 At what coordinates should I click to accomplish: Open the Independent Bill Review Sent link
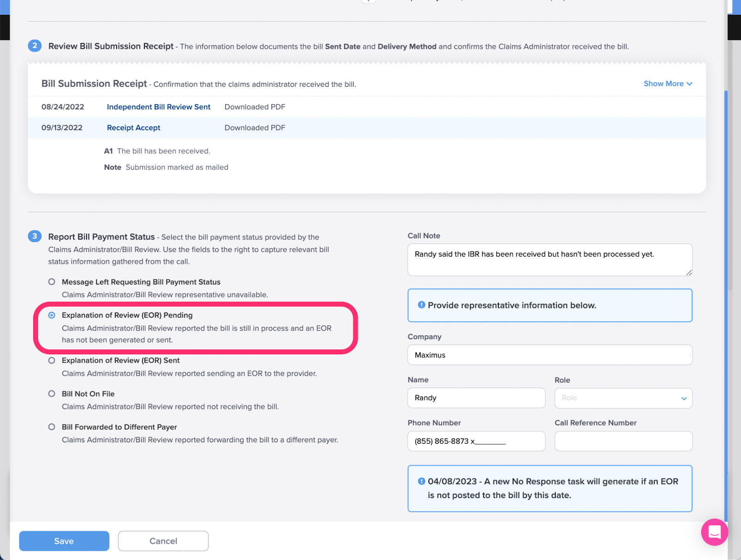coord(158,107)
